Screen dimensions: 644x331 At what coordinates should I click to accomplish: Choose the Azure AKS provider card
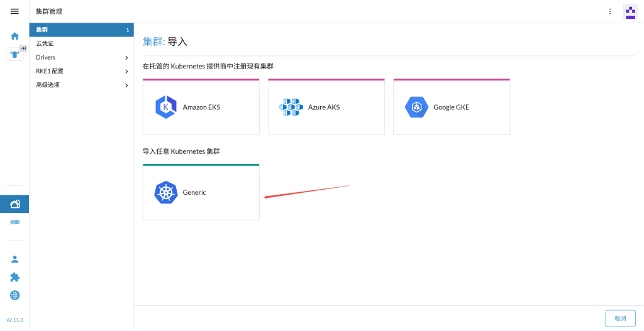coord(326,107)
